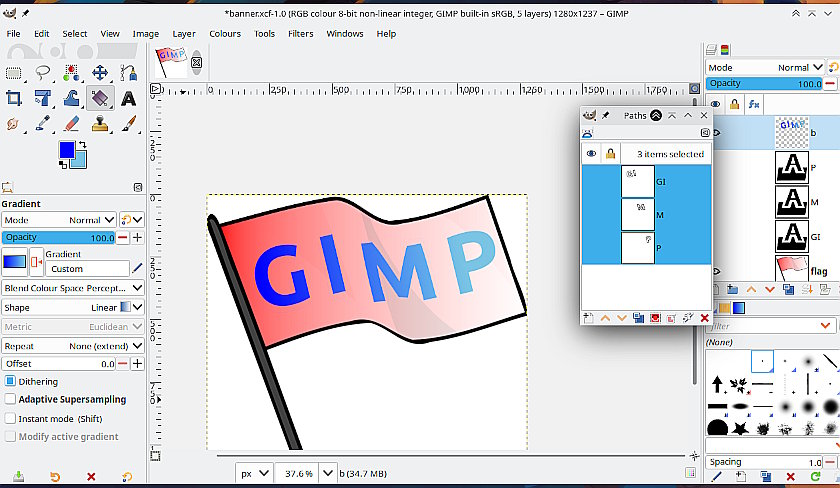The height and width of the screenshot is (488, 840).
Task: Enable Adaptive Supersampling option
Action: [11, 399]
